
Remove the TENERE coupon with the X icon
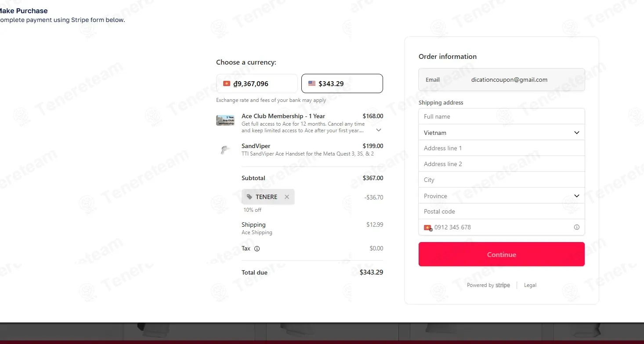point(287,197)
